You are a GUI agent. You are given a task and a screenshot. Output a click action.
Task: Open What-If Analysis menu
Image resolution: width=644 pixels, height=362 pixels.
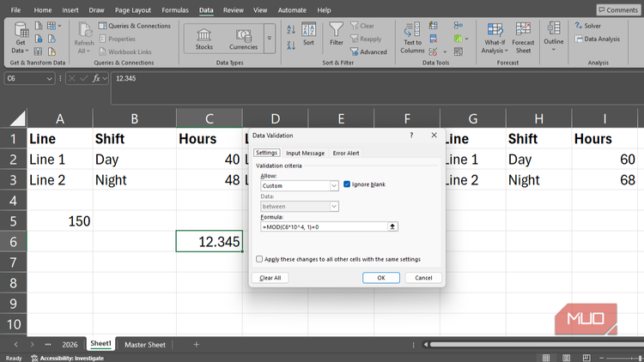pyautogui.click(x=495, y=38)
